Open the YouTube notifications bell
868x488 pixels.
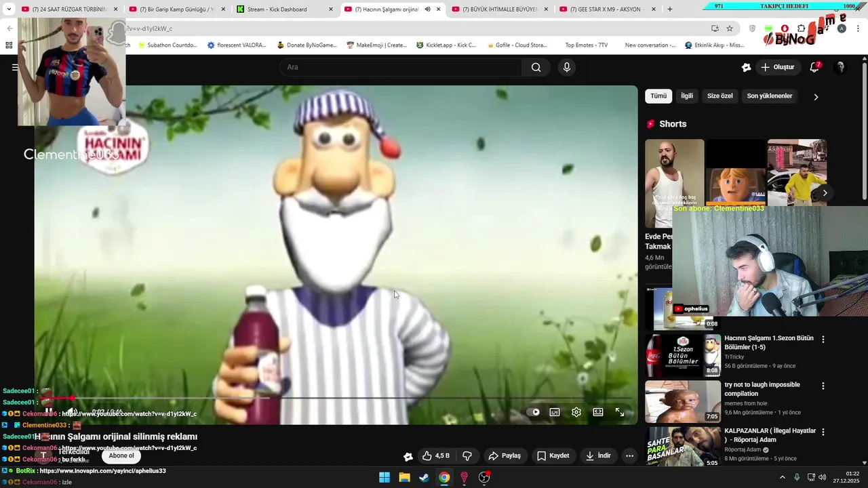tap(814, 67)
